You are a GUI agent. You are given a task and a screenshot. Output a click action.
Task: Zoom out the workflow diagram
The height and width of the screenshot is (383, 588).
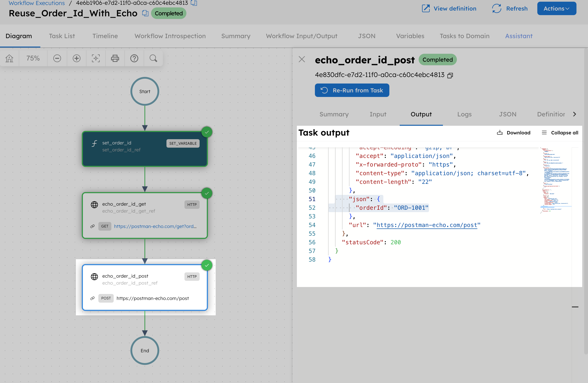tap(57, 58)
